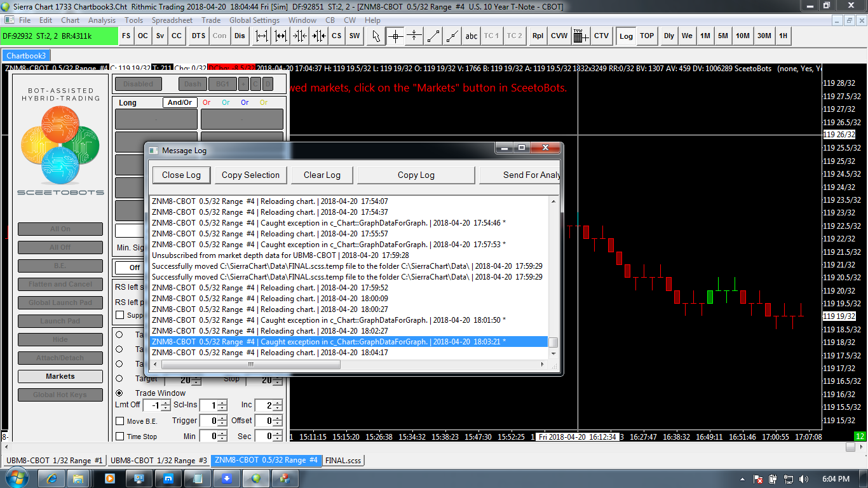Select the abc text drawing tool

click(471, 36)
